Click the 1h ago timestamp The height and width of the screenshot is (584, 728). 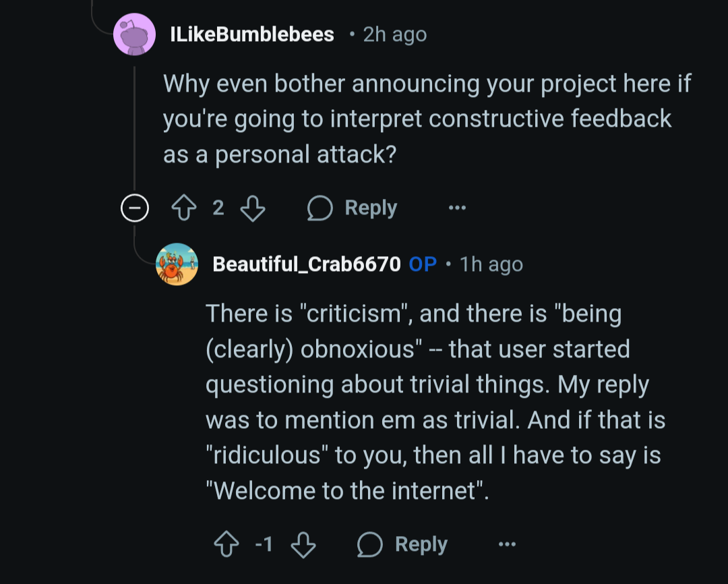coord(491,264)
